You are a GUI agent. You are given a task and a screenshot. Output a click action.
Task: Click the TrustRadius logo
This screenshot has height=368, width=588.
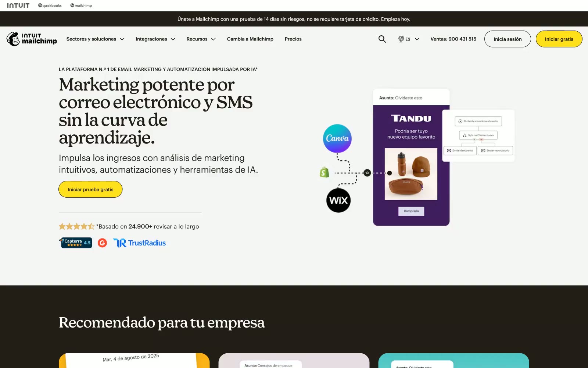point(139,243)
